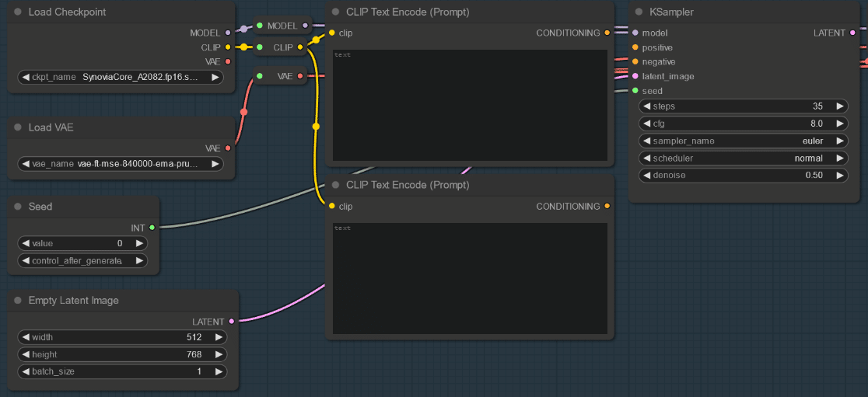Click the purple output dot of MODEL reroute
The width and height of the screenshot is (868, 397).
304,26
